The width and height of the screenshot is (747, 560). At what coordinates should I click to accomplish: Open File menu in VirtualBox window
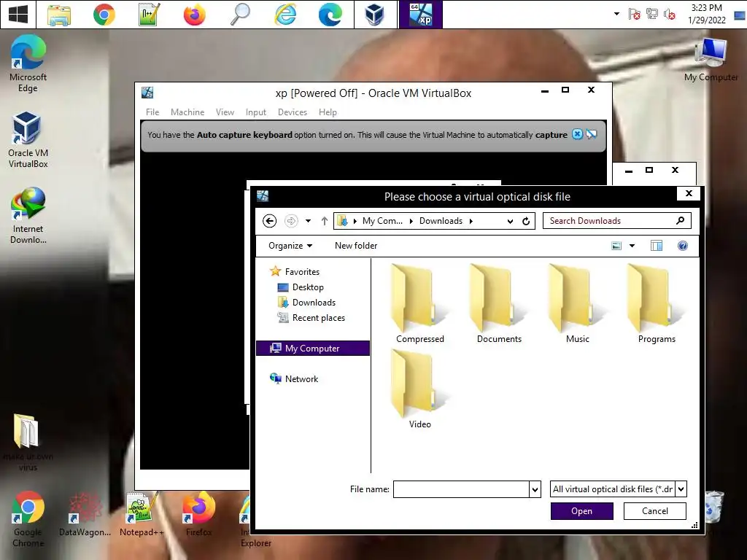[x=152, y=112]
